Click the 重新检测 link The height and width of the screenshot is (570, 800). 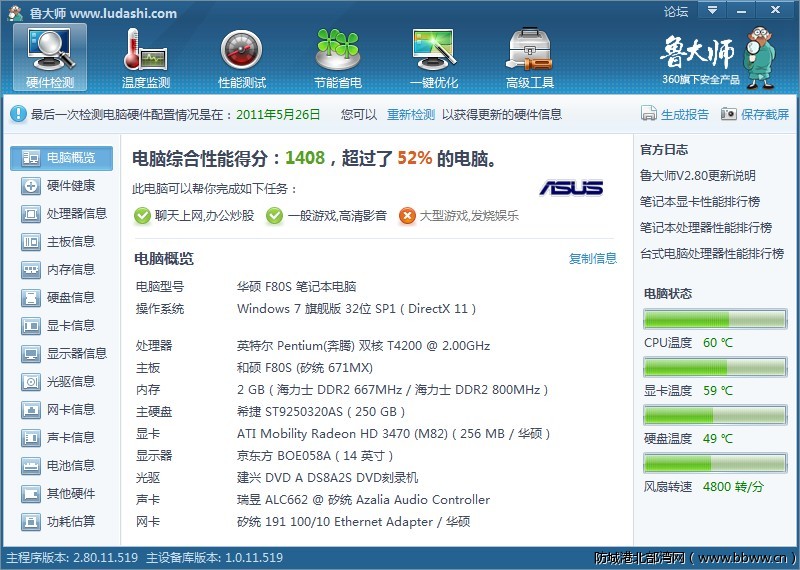411,115
